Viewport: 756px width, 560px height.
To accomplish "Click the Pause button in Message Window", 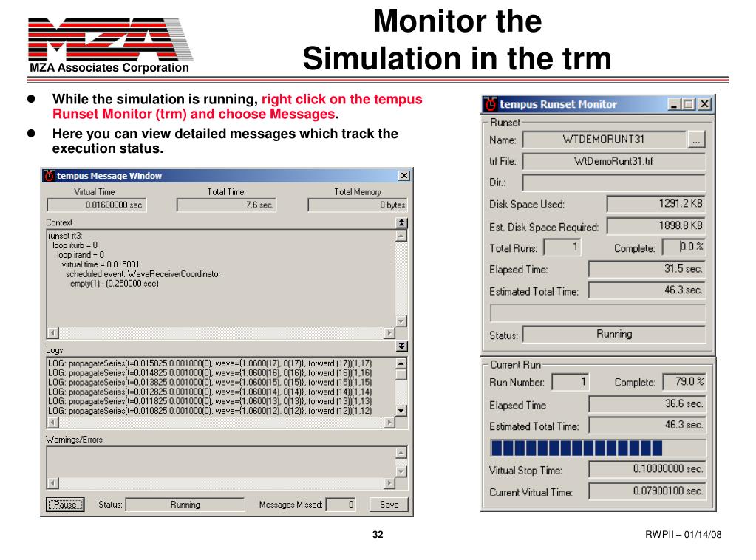I will click(x=65, y=505).
